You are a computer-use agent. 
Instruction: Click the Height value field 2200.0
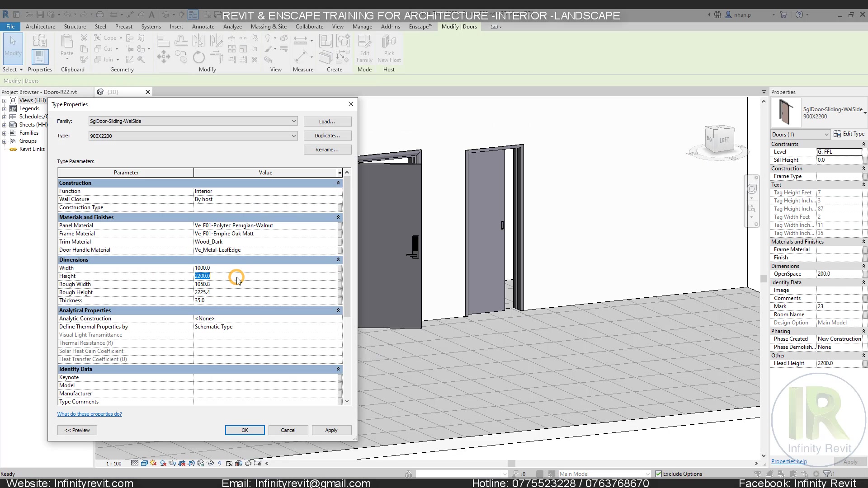click(x=265, y=276)
